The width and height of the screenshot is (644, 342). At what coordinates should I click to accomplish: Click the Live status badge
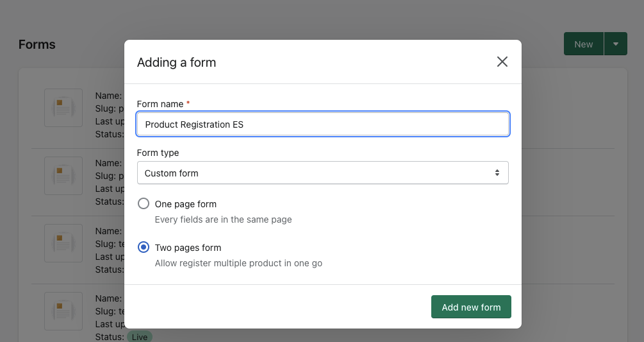tap(140, 337)
